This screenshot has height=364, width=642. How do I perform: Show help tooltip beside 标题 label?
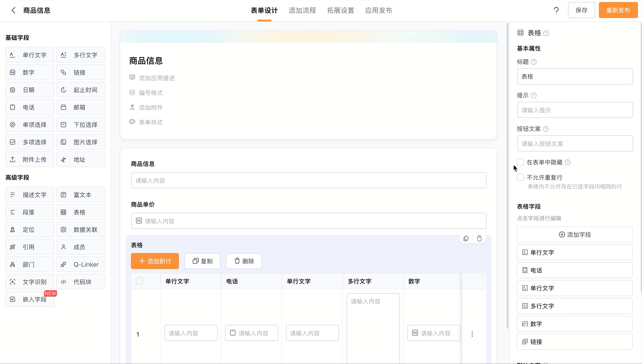point(533,62)
